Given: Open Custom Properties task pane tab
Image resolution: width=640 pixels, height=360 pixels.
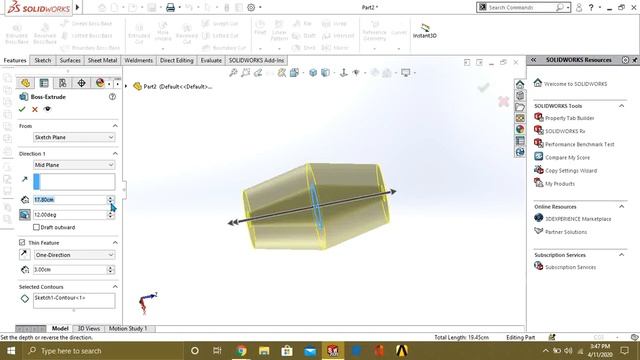Looking at the screenshot, I should (520, 141).
